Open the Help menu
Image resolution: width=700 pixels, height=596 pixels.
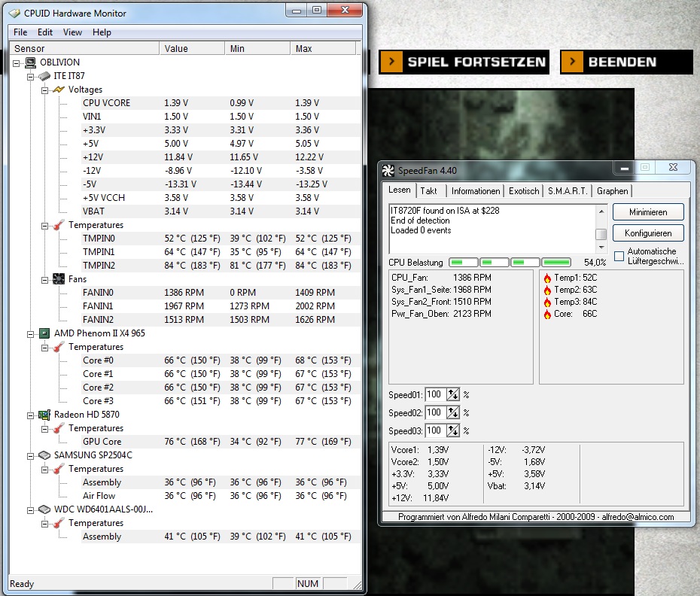pos(102,32)
